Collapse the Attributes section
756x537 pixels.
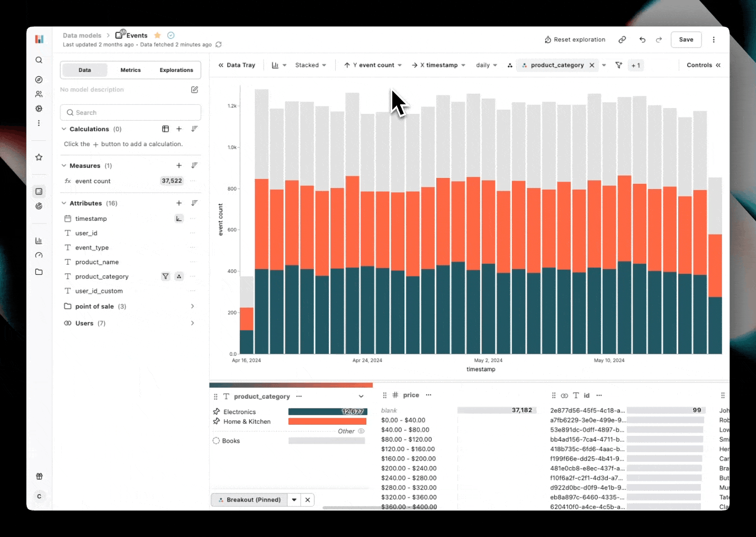click(x=64, y=203)
